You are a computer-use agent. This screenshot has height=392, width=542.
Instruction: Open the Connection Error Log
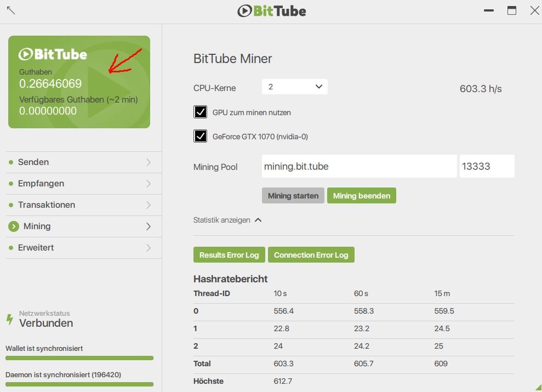coord(311,255)
